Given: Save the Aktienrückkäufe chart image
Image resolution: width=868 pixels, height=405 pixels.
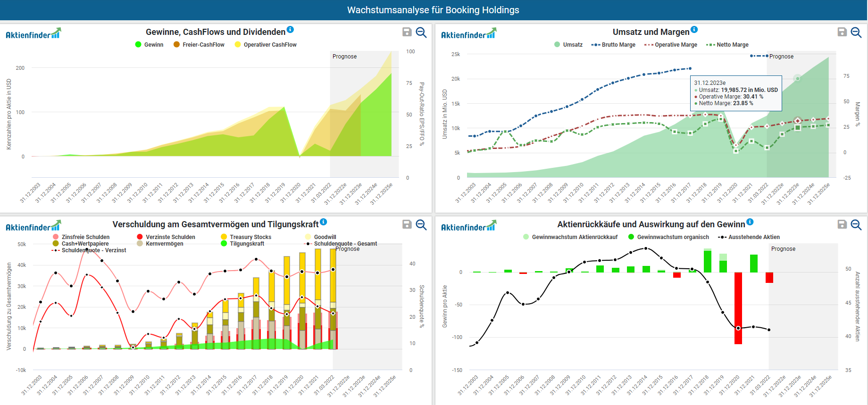Looking at the screenshot, I should tap(842, 224).
